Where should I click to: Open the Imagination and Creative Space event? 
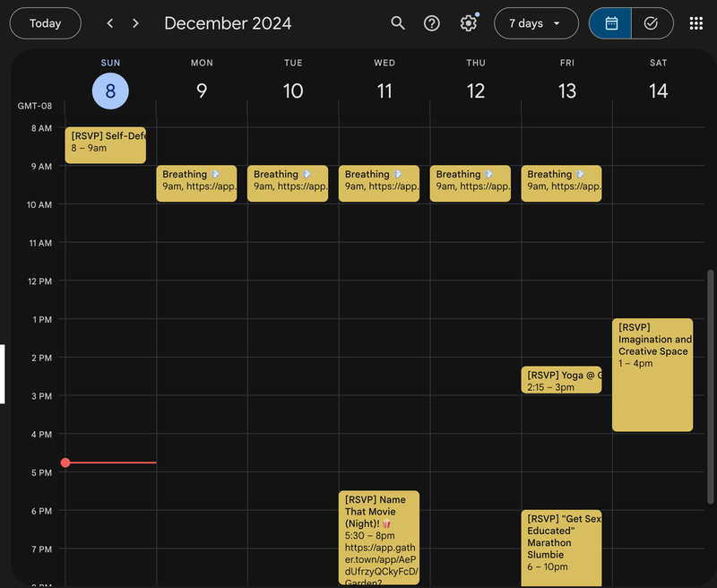pos(652,372)
